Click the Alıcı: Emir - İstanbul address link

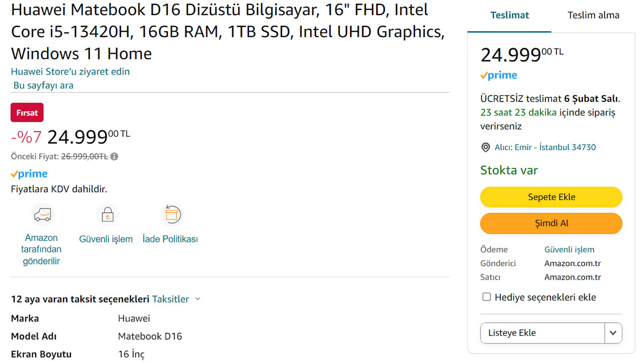(545, 147)
